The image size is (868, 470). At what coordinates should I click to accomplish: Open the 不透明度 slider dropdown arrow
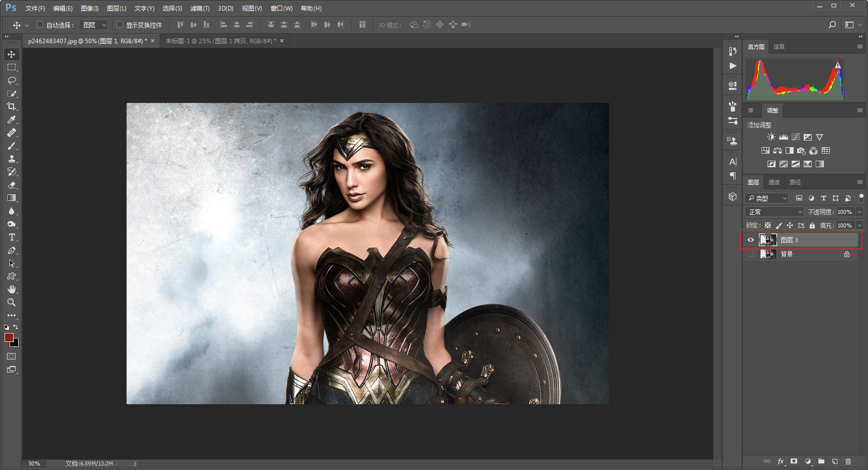point(860,212)
